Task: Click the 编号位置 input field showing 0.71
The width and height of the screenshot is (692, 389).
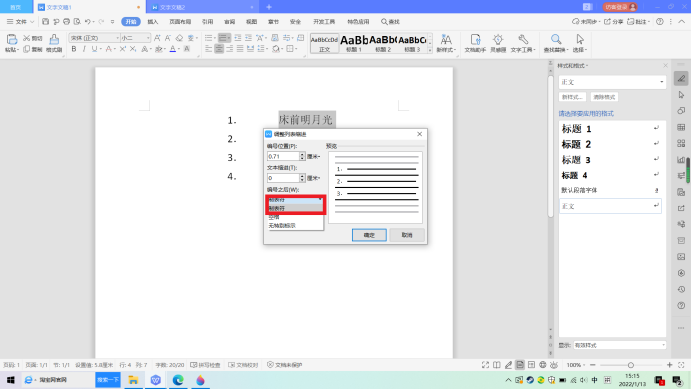Action: pos(283,156)
